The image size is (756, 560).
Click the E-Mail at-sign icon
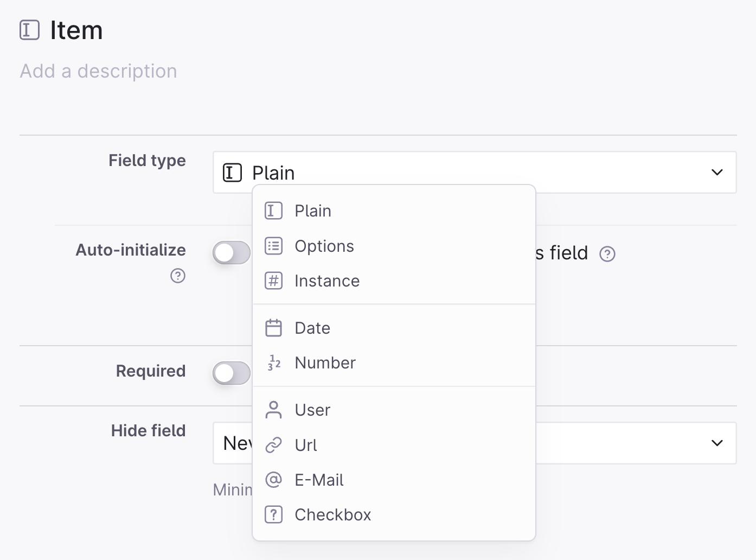pyautogui.click(x=273, y=480)
